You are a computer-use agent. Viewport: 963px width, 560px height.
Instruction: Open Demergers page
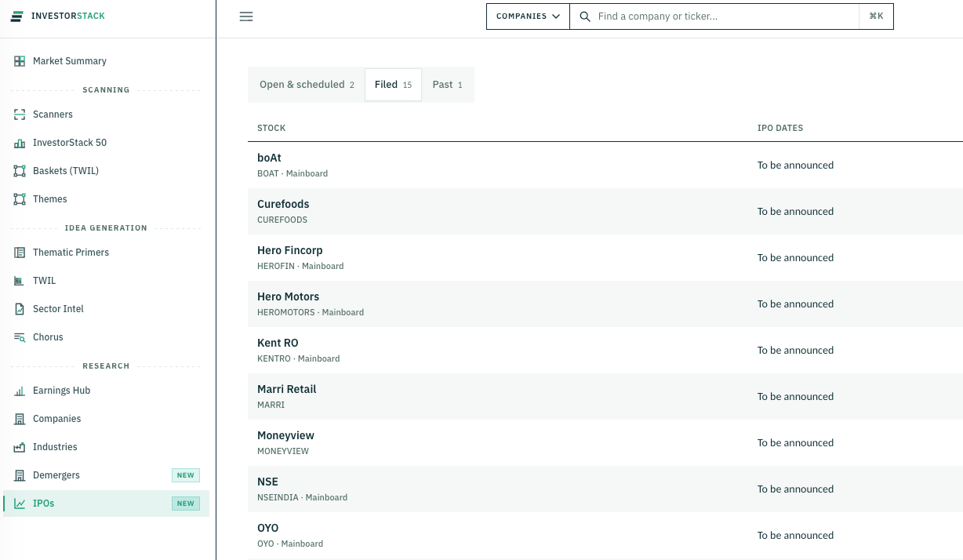point(107,475)
